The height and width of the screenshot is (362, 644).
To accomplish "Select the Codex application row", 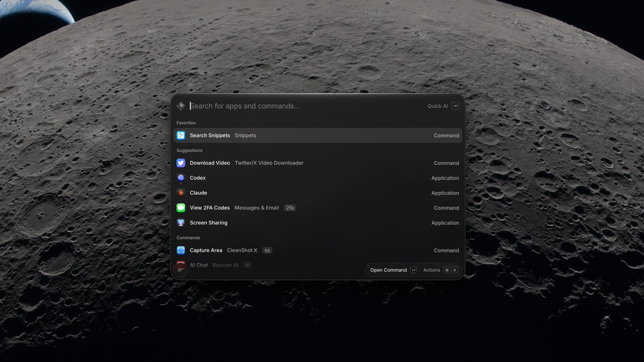I will pyautogui.click(x=318, y=178).
